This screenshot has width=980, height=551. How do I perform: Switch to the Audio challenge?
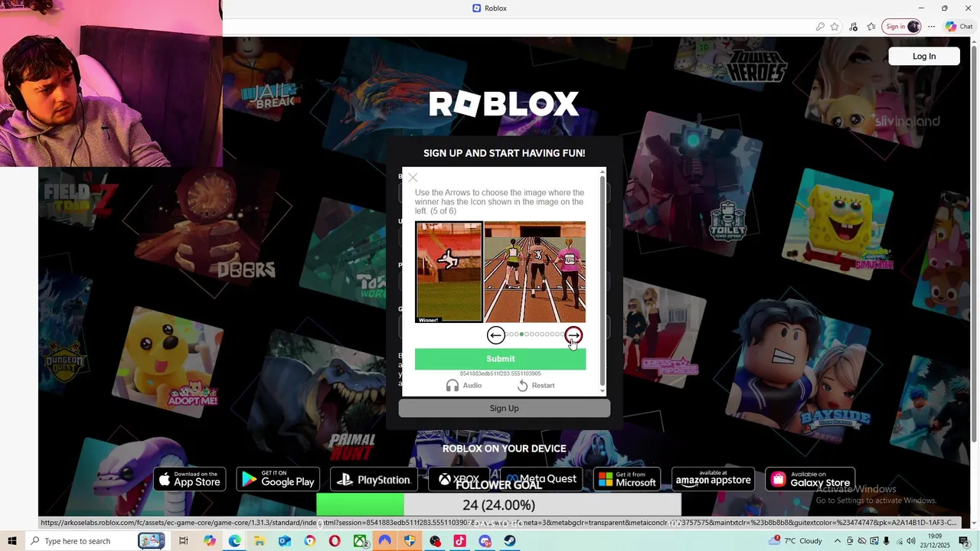click(x=464, y=386)
